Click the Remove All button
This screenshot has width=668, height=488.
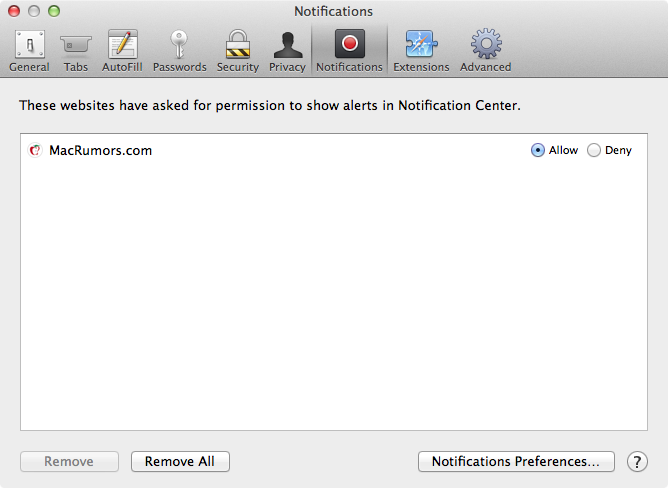tap(180, 462)
